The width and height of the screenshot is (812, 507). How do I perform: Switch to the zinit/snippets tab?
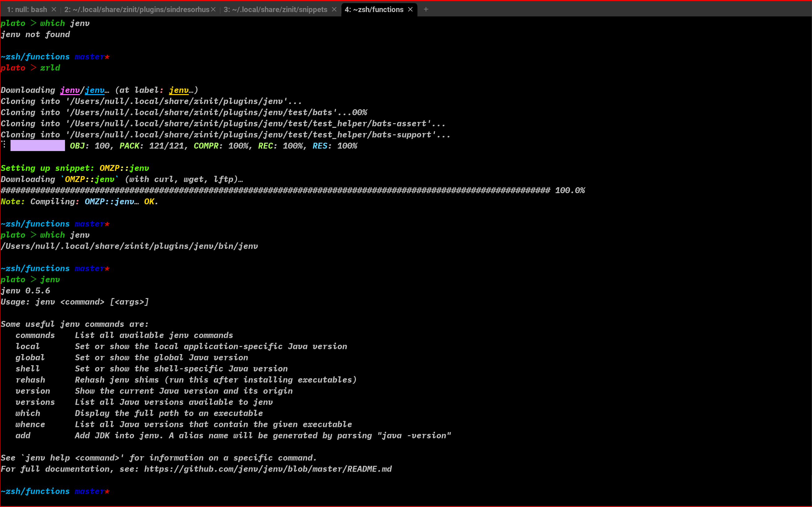(275, 9)
